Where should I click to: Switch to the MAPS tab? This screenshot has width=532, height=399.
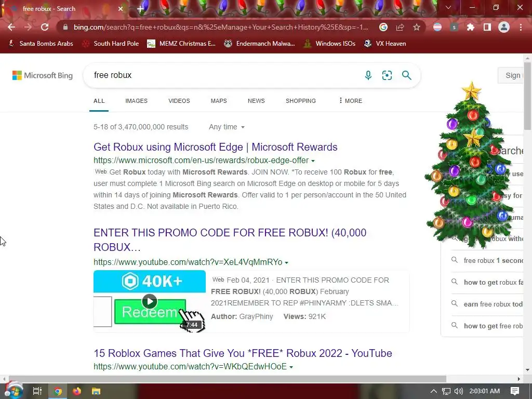(219, 101)
